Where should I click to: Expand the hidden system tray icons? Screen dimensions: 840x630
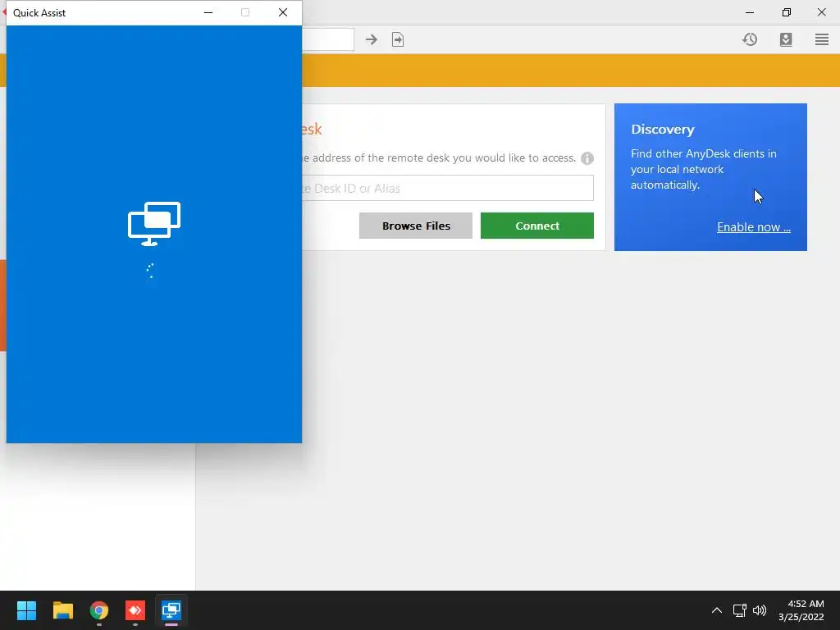(716, 610)
